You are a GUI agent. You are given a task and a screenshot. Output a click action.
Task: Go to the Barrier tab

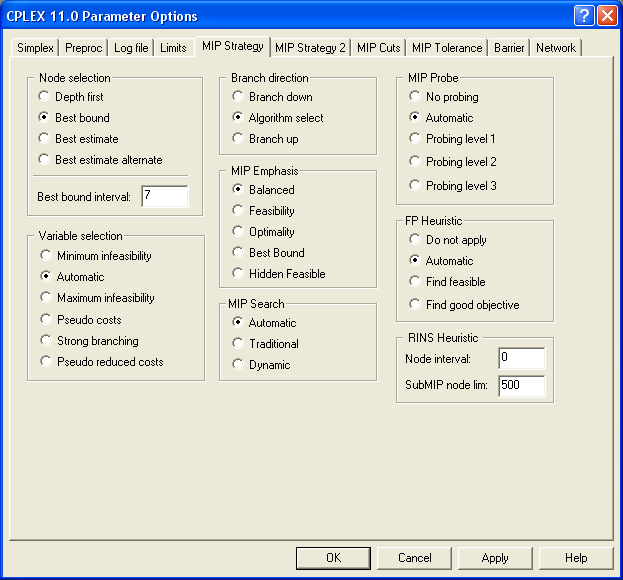[509, 48]
